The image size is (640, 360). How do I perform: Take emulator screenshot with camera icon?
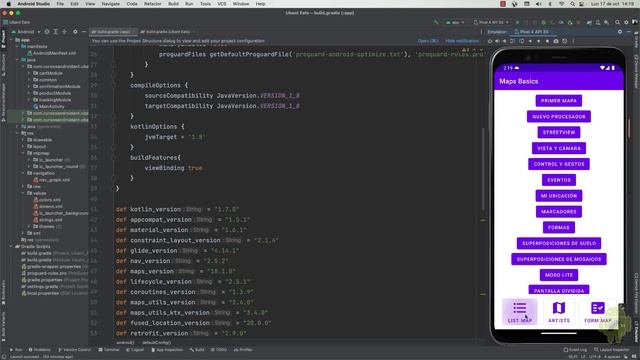556,41
